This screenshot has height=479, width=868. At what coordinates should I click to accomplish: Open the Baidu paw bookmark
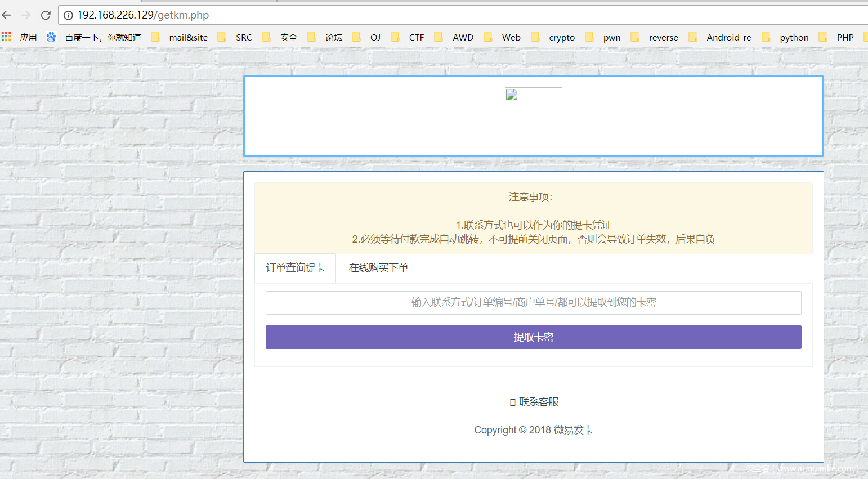coord(51,37)
